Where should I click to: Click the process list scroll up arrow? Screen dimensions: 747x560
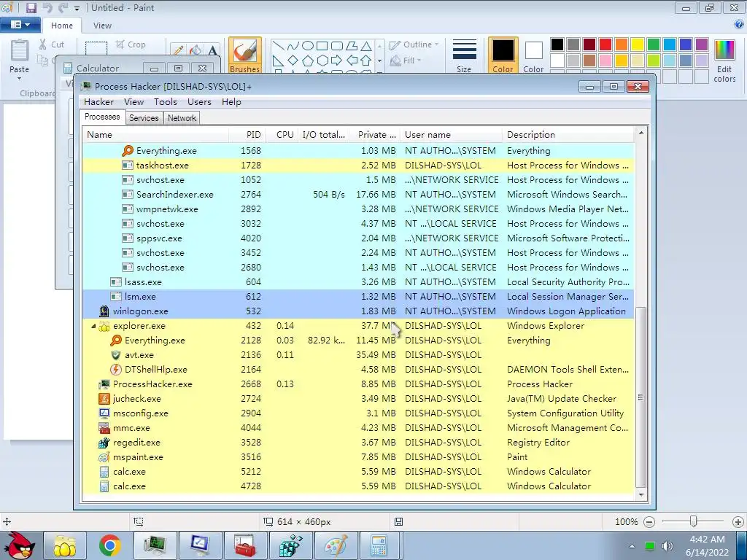point(640,133)
